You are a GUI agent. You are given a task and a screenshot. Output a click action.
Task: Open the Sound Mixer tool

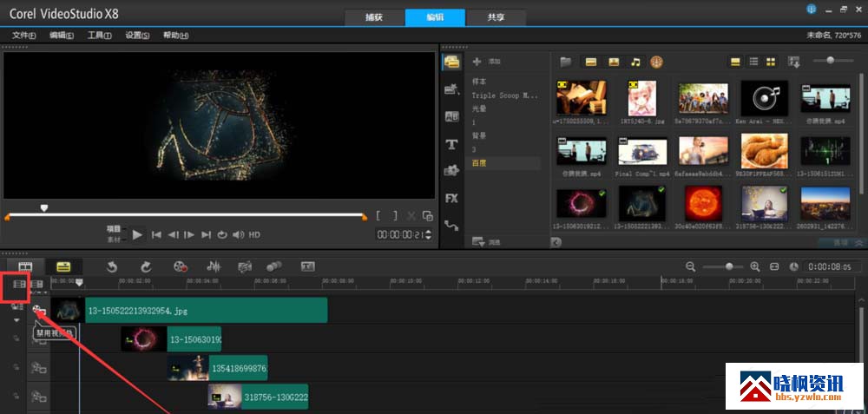(213, 266)
